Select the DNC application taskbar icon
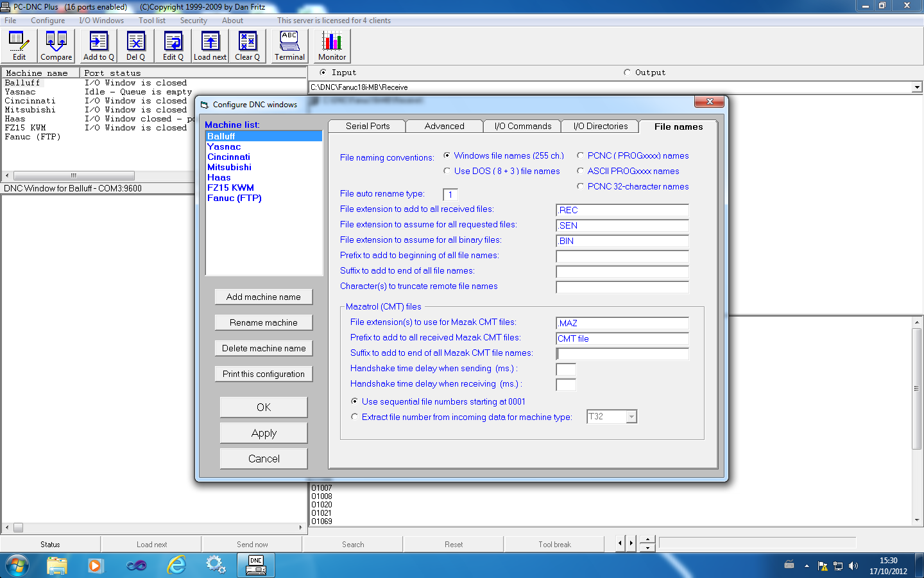 click(256, 566)
